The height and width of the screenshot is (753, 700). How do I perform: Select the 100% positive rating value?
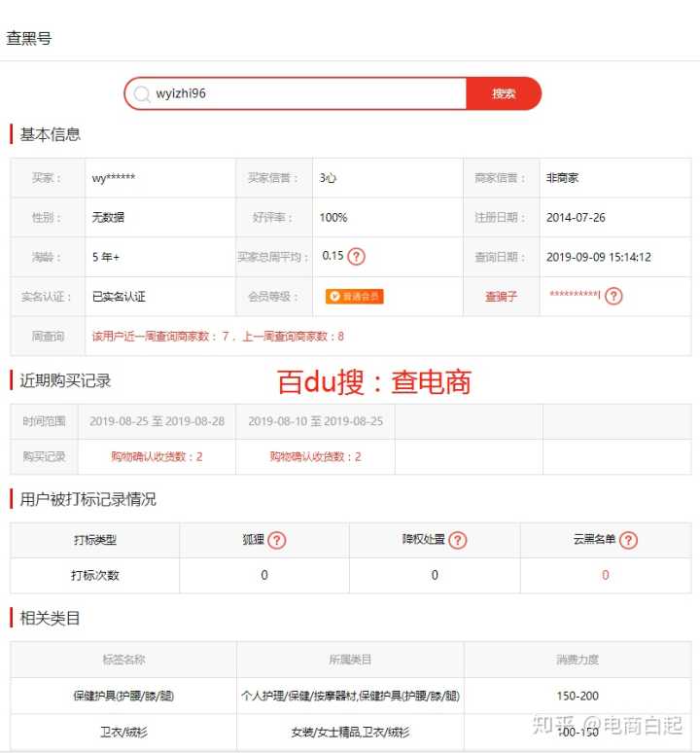tap(333, 218)
